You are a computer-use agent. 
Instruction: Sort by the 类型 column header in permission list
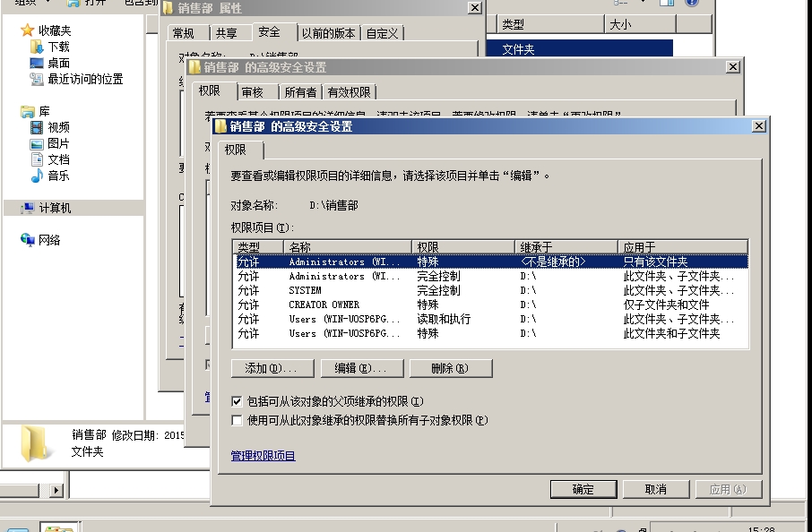[258, 247]
